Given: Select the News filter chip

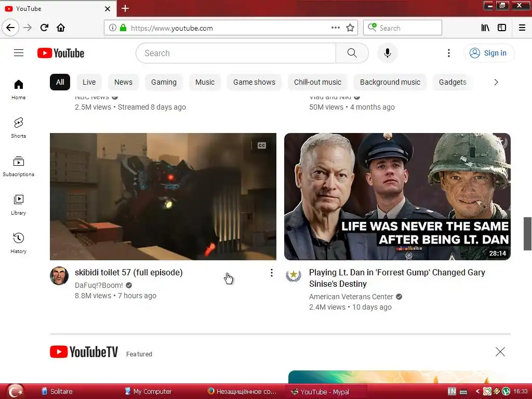Looking at the screenshot, I should click(123, 82).
